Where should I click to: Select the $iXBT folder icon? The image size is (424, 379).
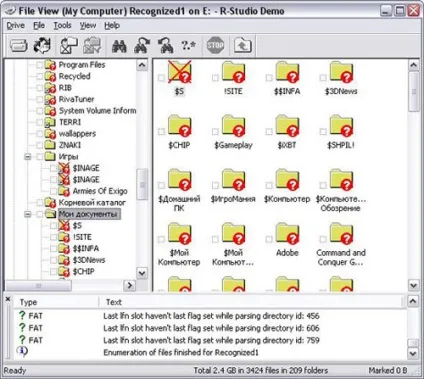(287, 126)
